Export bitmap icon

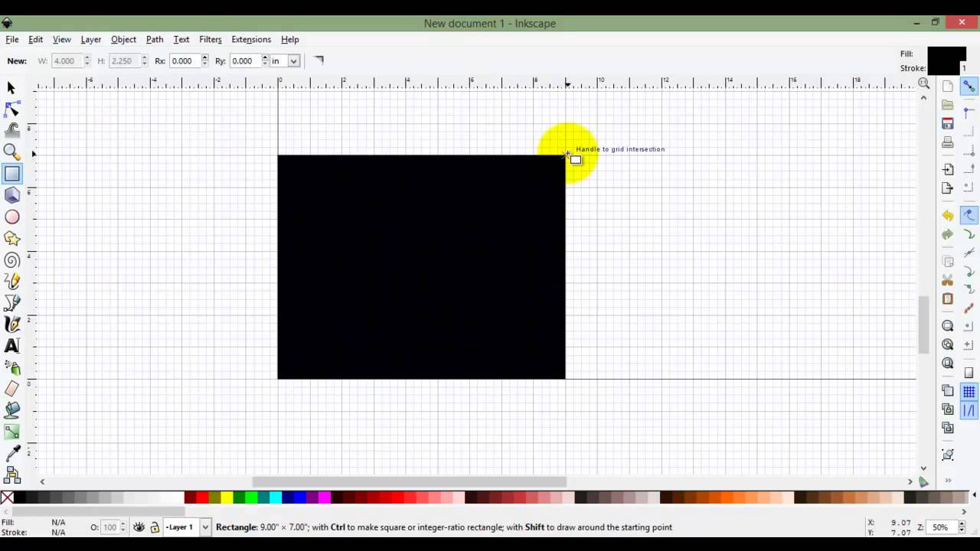pos(948,188)
